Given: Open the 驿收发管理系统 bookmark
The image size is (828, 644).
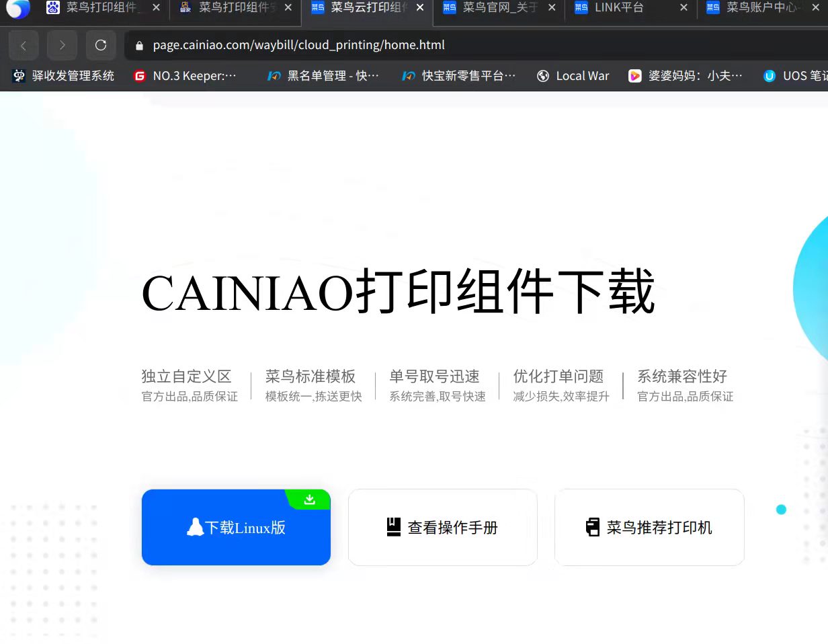Looking at the screenshot, I should point(64,75).
